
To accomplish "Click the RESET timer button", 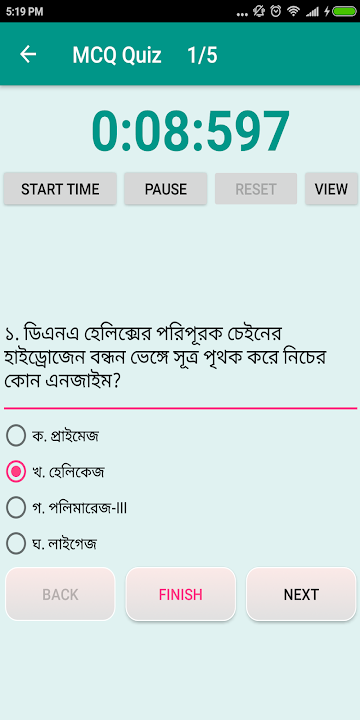I will (x=256, y=189).
